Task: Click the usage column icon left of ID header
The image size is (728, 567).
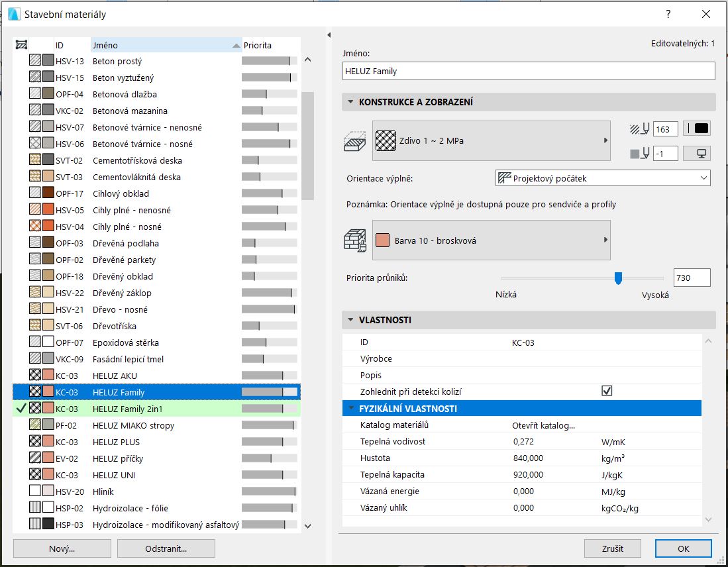Action: [21, 44]
